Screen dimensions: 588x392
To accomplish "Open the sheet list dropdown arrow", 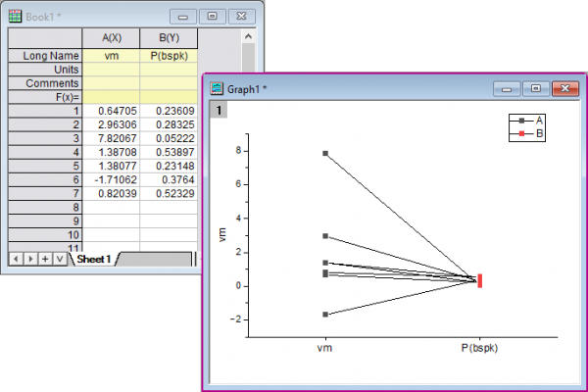I will (60, 259).
